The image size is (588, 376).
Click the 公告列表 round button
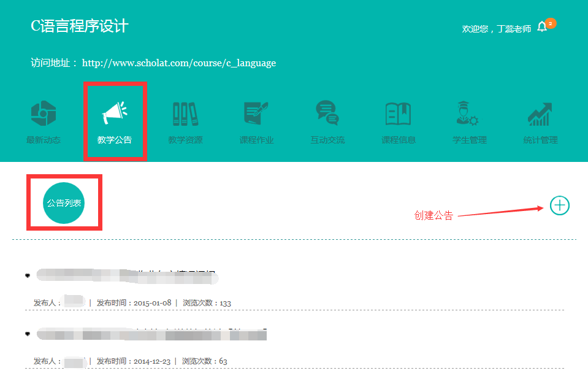pyautogui.click(x=64, y=203)
